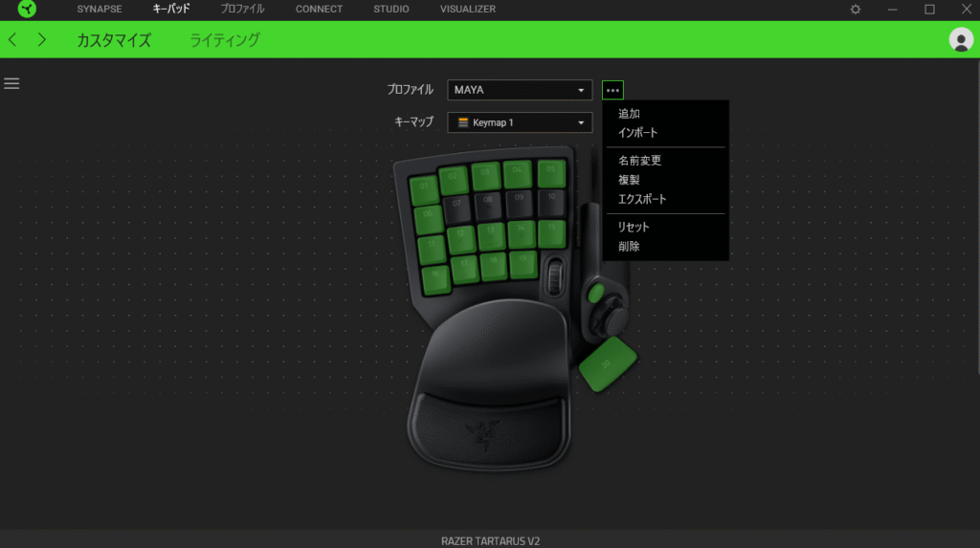Open the STUDIO tab

coord(391,10)
